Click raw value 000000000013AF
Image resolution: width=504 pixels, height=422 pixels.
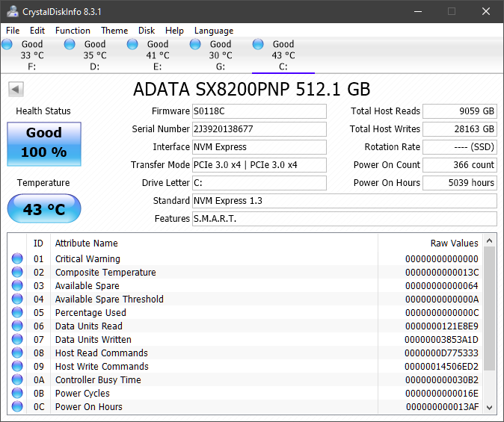[x=442, y=407]
